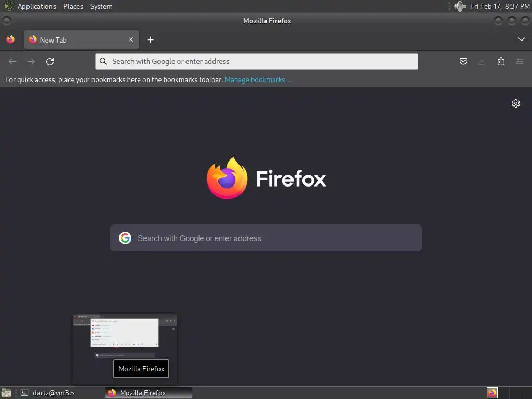The height and width of the screenshot is (399, 532).
Task: Click the Google G icon in search box
Action: [x=125, y=238]
